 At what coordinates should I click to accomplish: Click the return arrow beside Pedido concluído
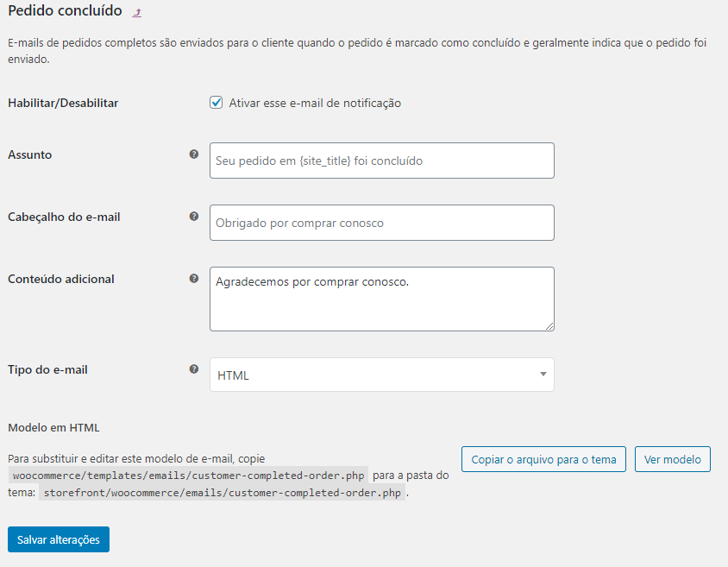point(137,13)
